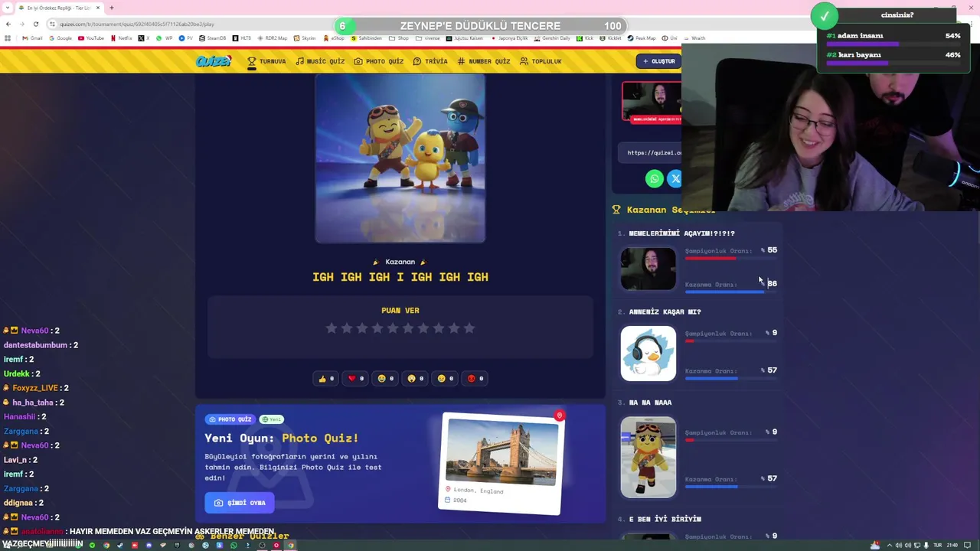This screenshot has height=551, width=980.
Task: Click the E BEN İYİ BİRİYİM title
Action: [x=665, y=520]
